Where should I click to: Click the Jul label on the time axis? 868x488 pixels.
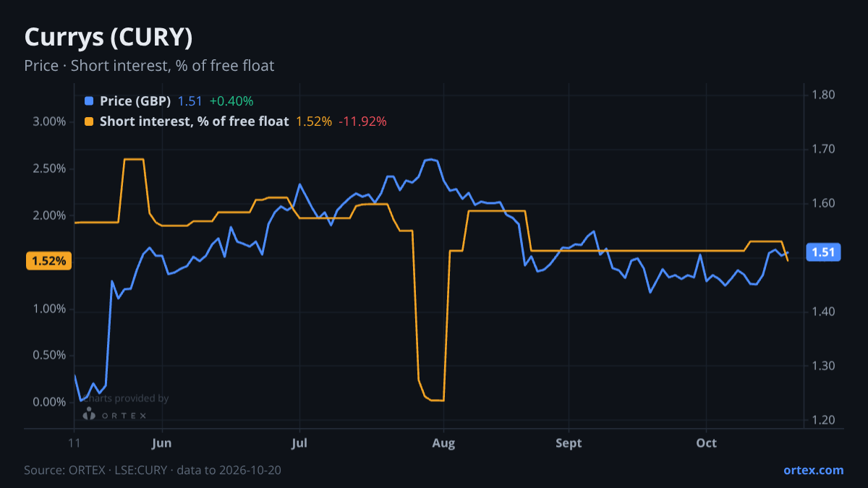[299, 442]
